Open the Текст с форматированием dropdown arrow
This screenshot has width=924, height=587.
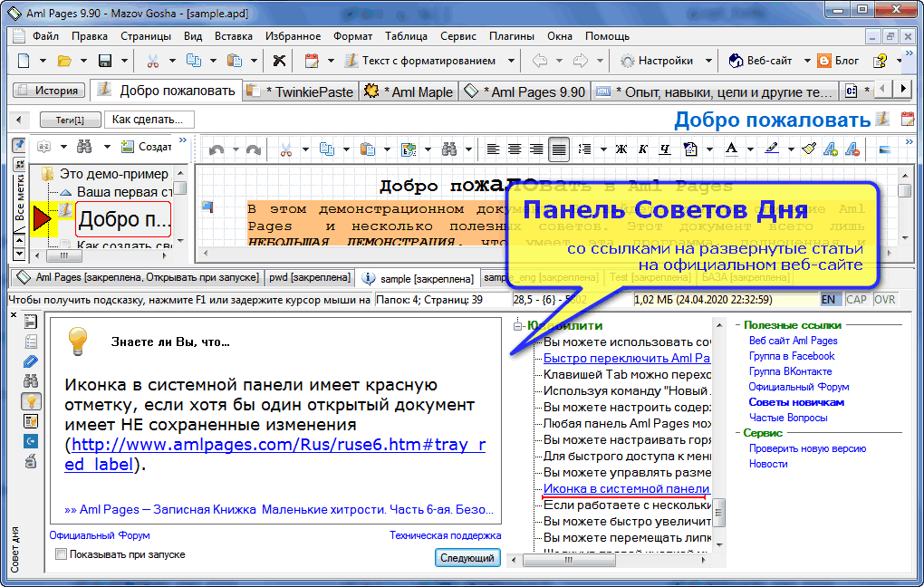[x=511, y=61]
